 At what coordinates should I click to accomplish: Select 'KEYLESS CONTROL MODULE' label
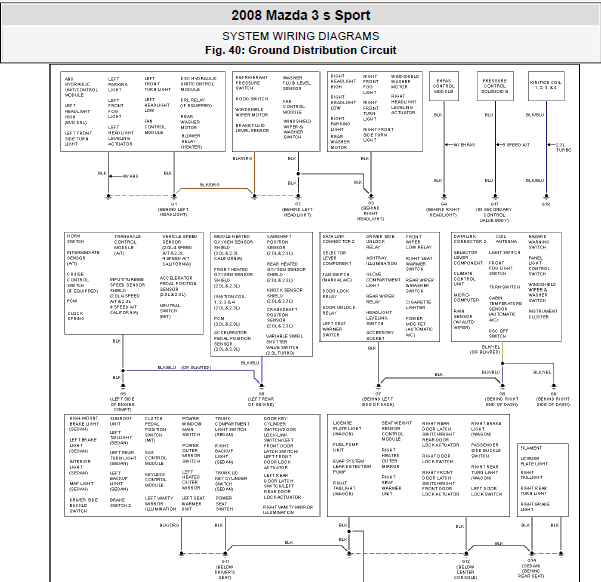(x=155, y=480)
